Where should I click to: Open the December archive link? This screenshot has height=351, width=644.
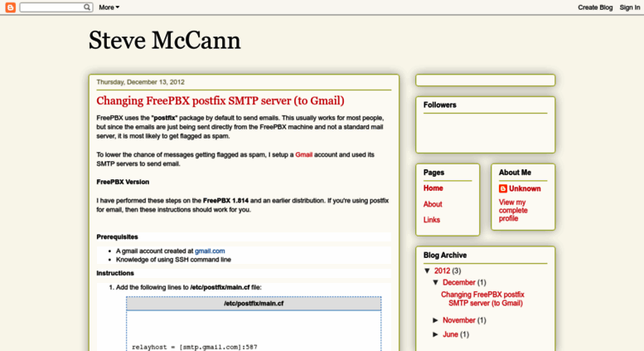459,282
